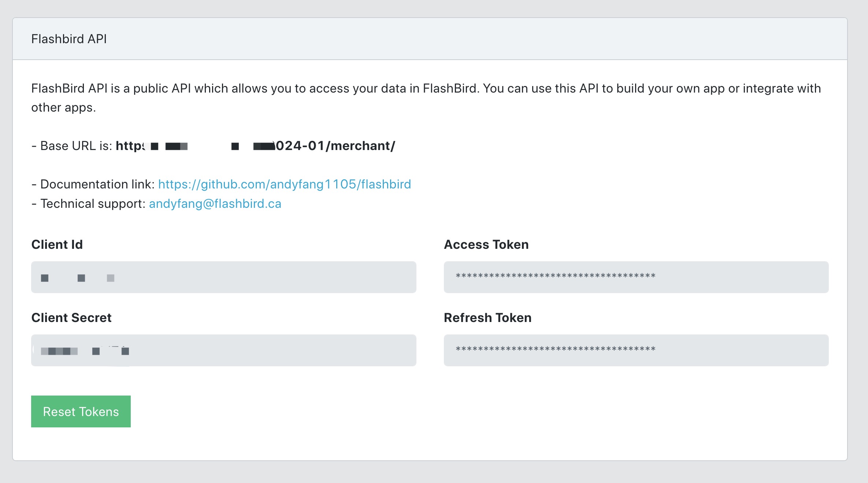Click the "Documentation link:" label text
This screenshot has width=868, height=483.
pos(97,184)
